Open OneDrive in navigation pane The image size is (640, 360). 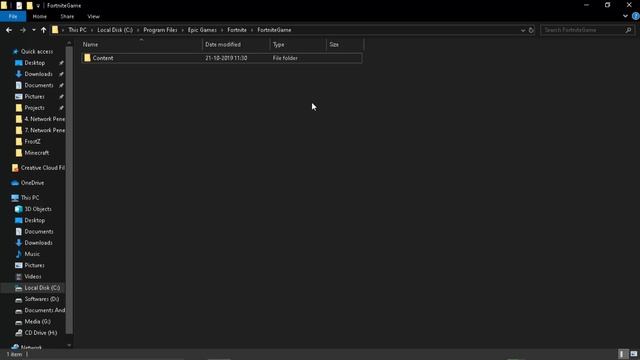tap(32, 183)
